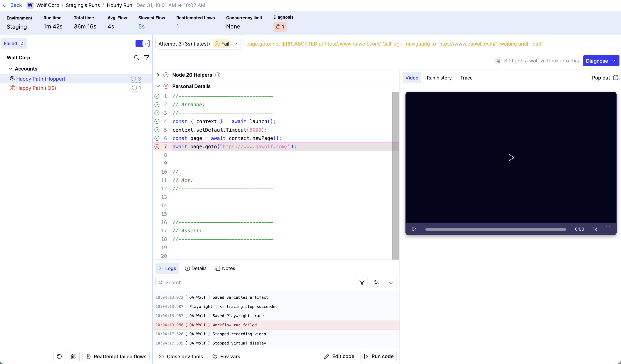Open log display settings sliders icon
This screenshot has width=621, height=364.
click(x=376, y=282)
